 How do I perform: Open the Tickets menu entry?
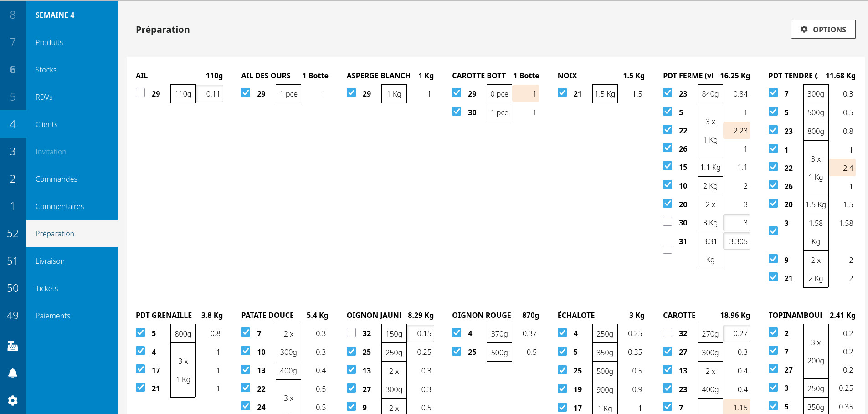point(47,288)
